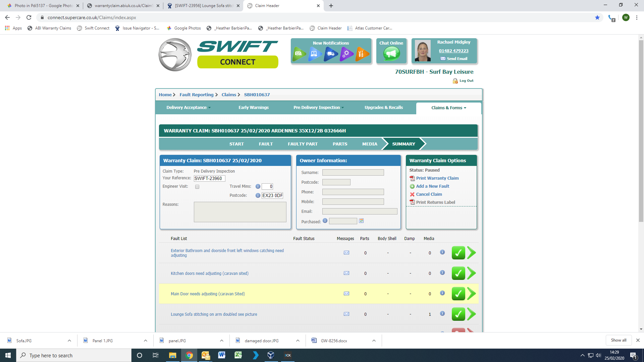Go to the MEDIA claim step
644x362 pixels.
(370, 144)
